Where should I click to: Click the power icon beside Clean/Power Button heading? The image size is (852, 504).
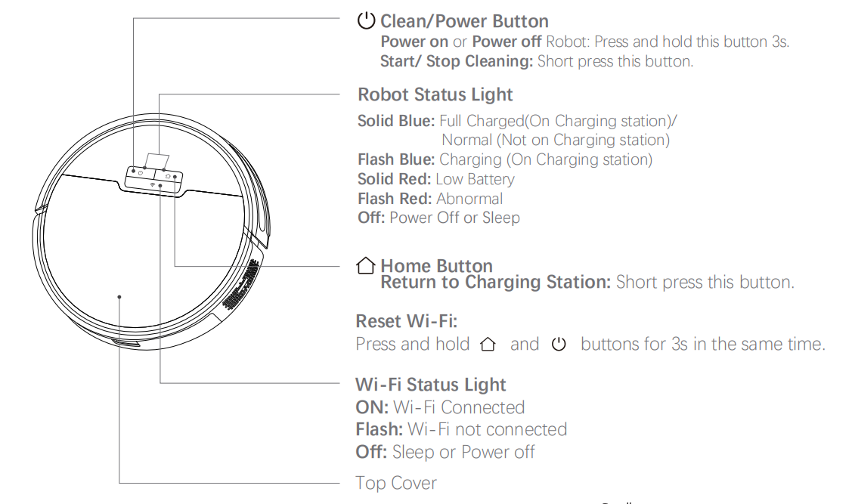[x=366, y=20]
